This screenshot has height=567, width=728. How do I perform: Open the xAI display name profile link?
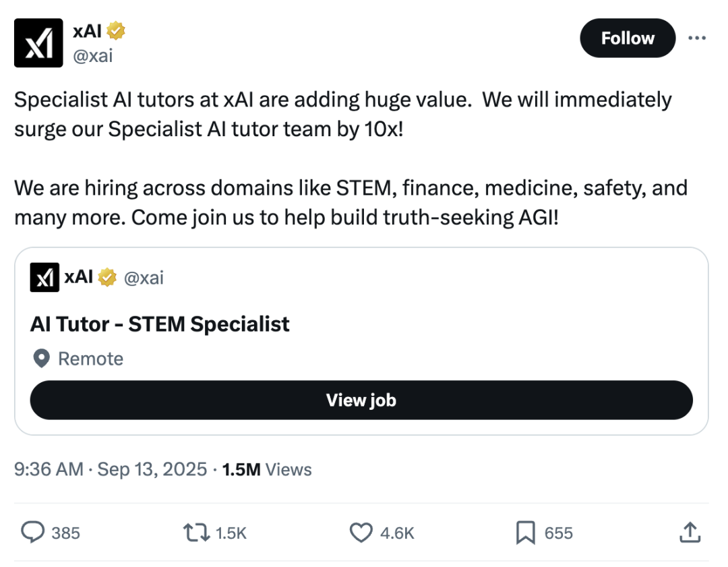[87, 30]
